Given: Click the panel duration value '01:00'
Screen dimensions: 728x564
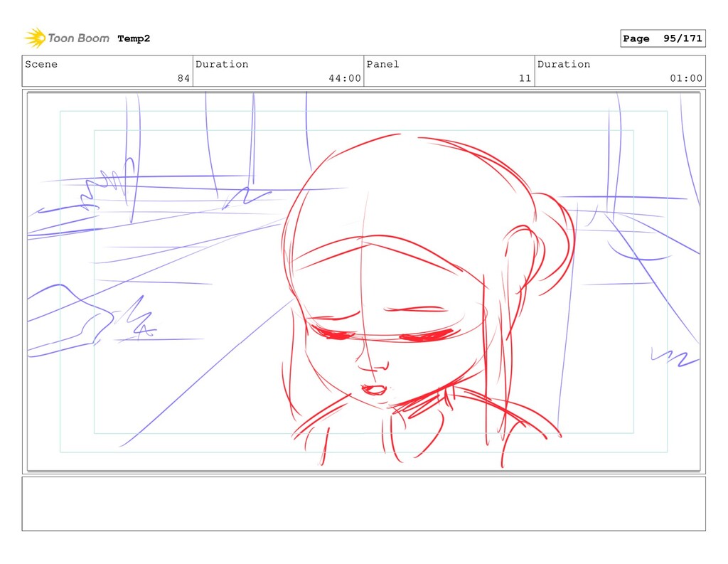Looking at the screenshot, I should tap(686, 78).
